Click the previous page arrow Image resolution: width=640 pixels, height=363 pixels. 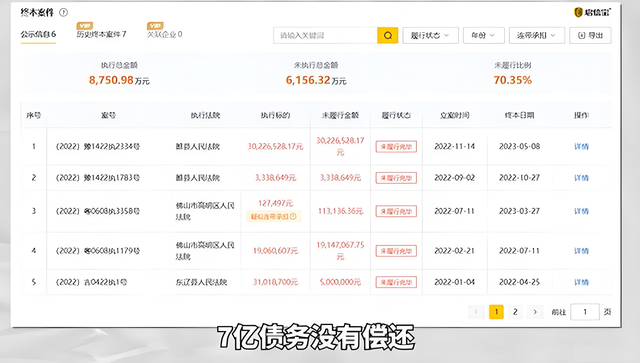pos(476,312)
